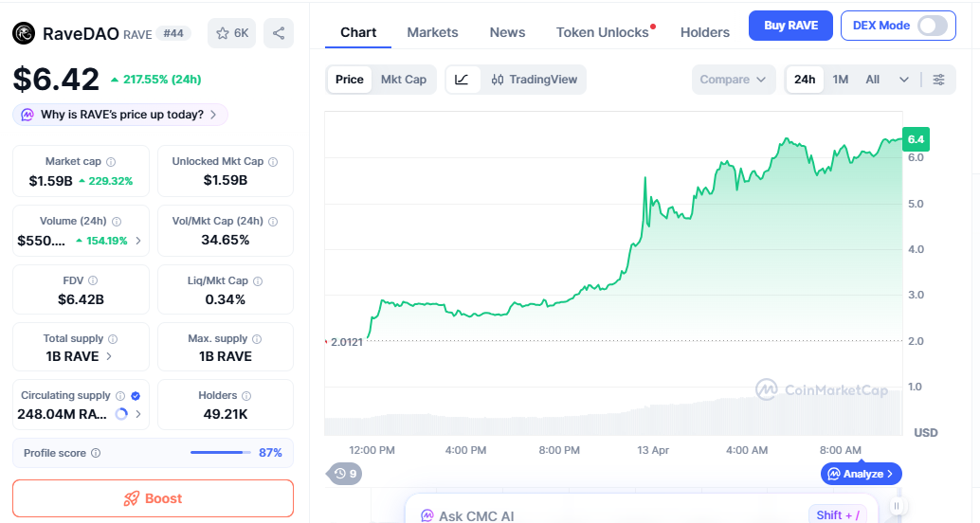The height and width of the screenshot is (523, 980).
Task: Click the Shift + / shortcut hint
Action: click(x=838, y=514)
